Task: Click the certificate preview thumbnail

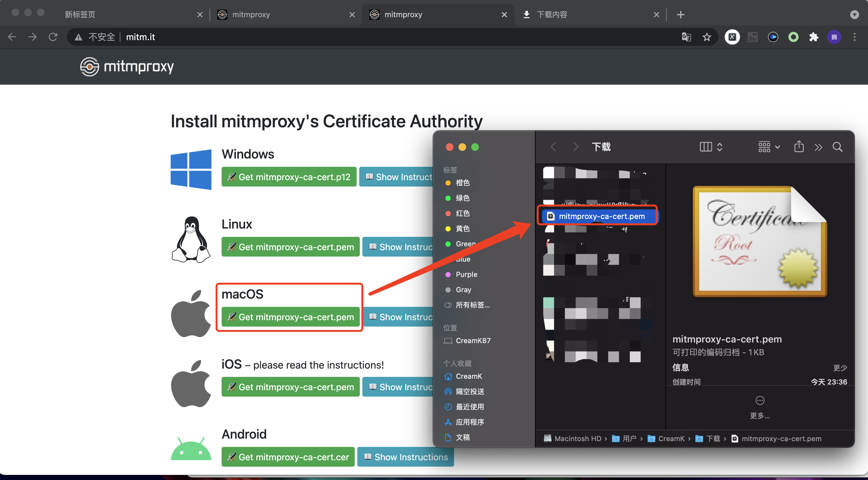Action: coord(759,241)
